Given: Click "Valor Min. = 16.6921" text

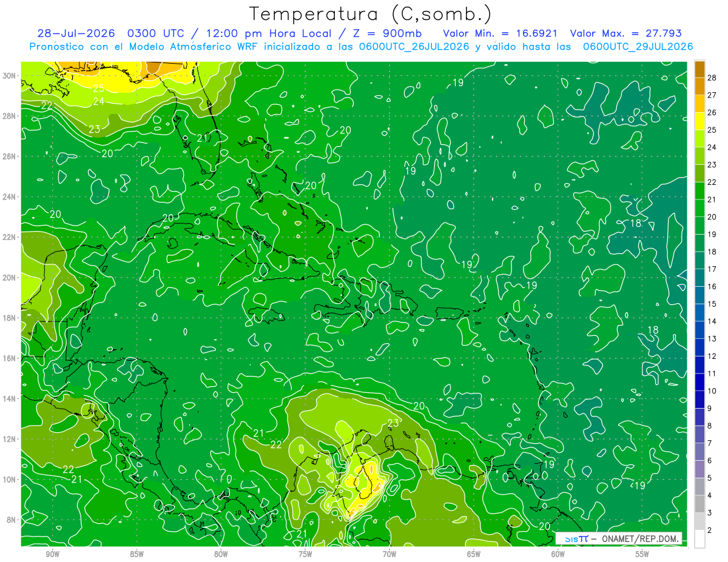Looking at the screenshot, I should (500, 33).
